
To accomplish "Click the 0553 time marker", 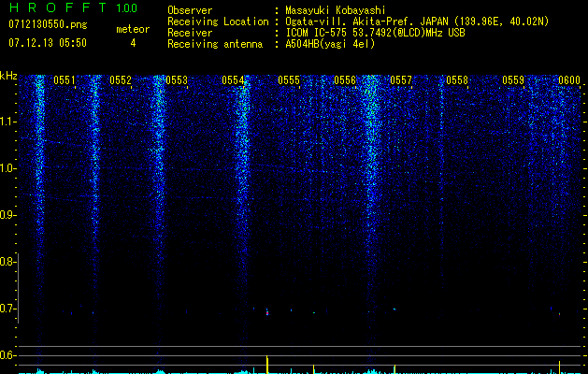I will coord(177,80).
